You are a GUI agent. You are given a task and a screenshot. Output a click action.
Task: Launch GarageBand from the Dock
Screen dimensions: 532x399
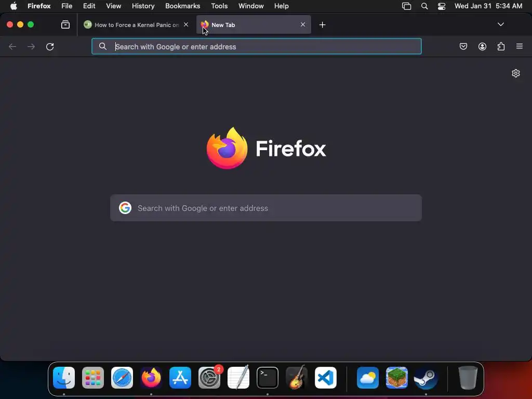tap(297, 378)
